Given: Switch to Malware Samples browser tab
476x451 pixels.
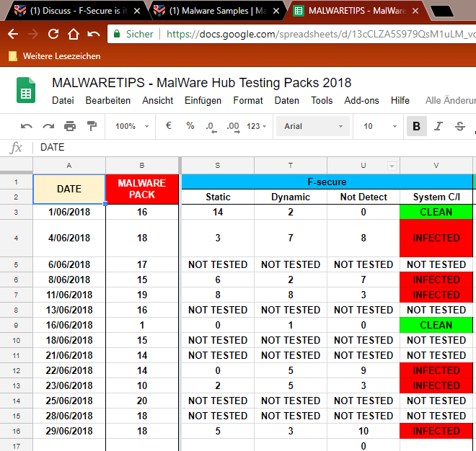Looking at the screenshot, I should click(213, 11).
